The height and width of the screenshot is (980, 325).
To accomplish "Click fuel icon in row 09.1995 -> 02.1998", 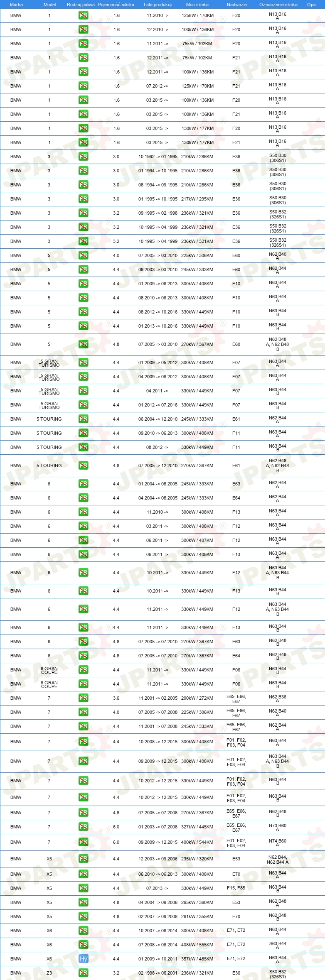I will coord(84,213).
